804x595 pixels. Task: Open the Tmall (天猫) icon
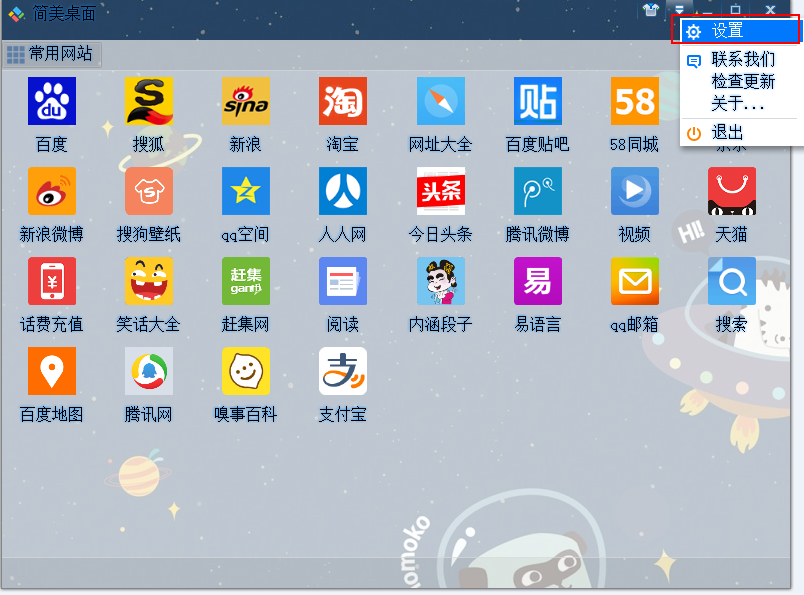pos(731,192)
